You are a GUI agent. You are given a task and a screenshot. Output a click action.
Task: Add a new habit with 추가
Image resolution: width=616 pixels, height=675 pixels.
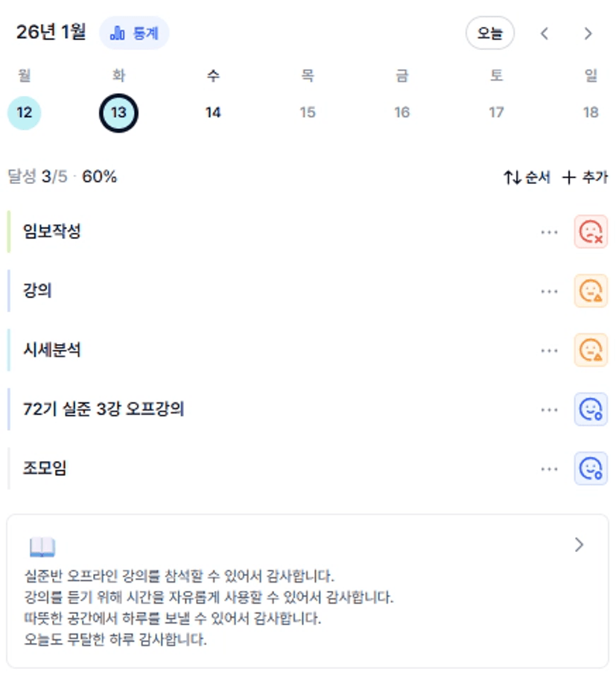coord(585,177)
